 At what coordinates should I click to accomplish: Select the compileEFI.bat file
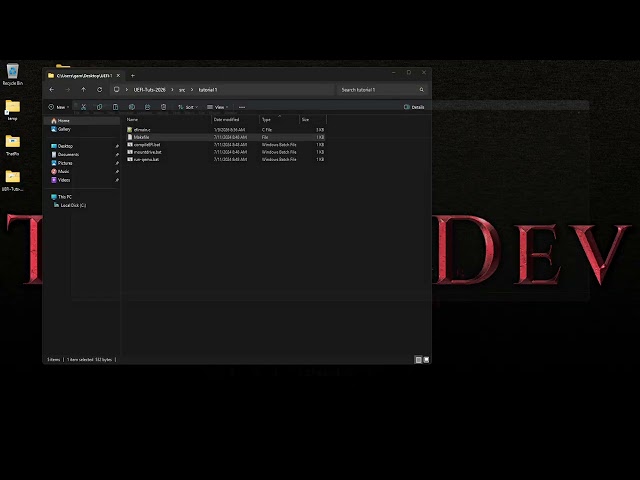tap(226, 144)
